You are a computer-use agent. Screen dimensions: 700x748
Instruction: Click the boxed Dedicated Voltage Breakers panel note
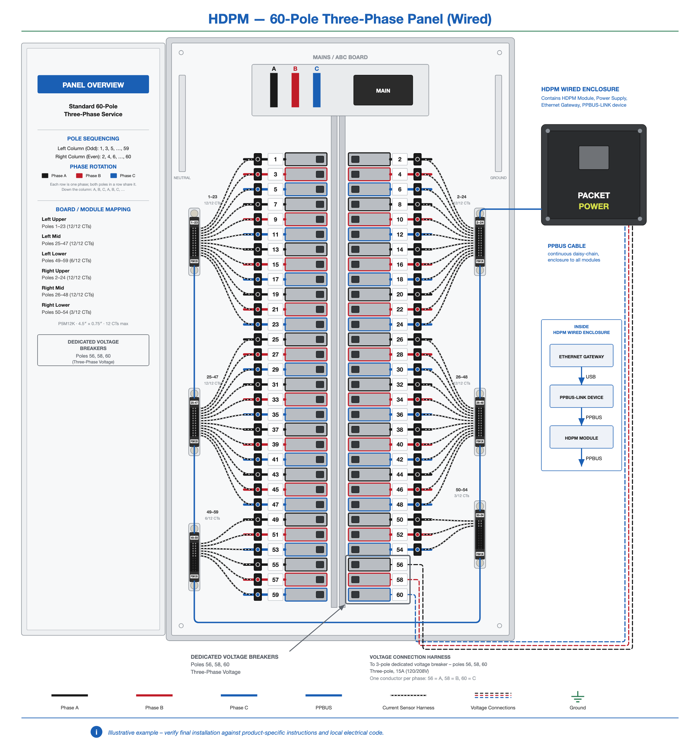tap(93, 350)
